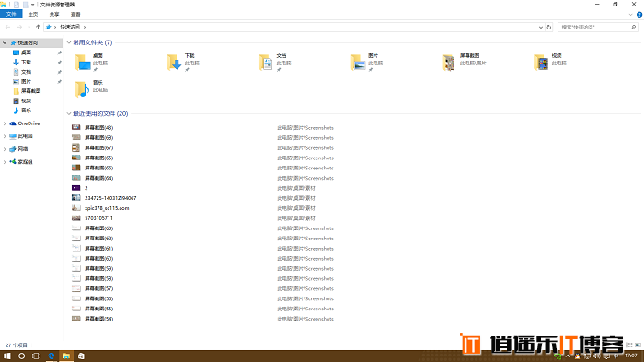Select 下载 in the navigation pane
This screenshot has height=362, width=644.
[x=26, y=62]
